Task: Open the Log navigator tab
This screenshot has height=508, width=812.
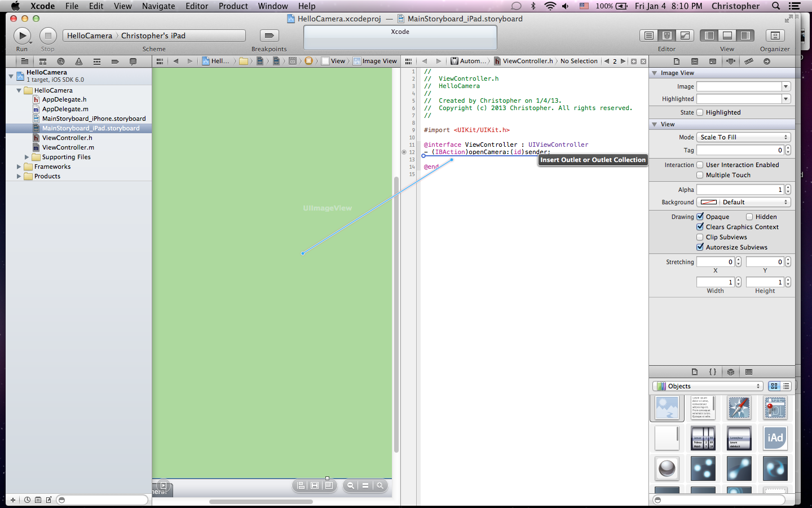Action: click(133, 62)
